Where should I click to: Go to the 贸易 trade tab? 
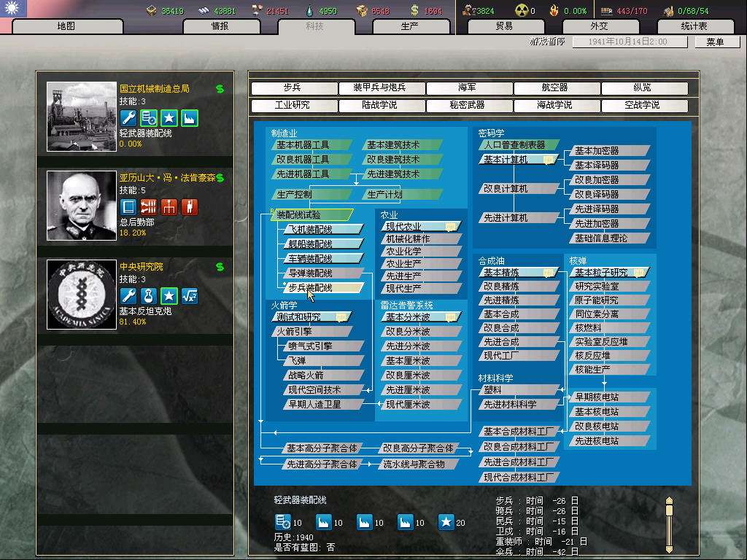pyautogui.click(x=505, y=26)
